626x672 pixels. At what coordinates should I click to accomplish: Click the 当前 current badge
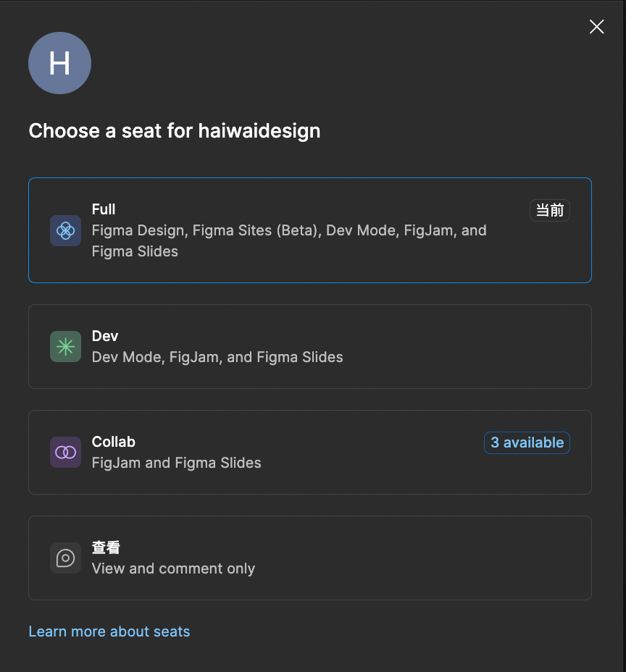pos(550,211)
